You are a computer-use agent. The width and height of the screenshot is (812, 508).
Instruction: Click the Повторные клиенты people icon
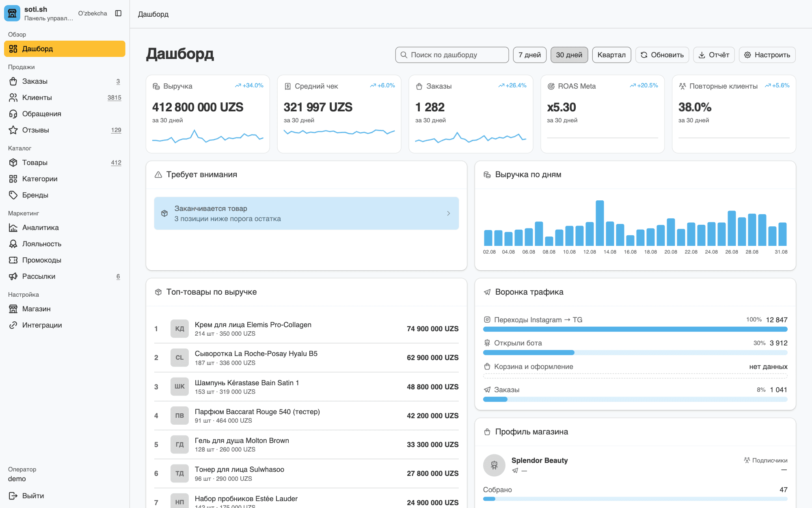(x=682, y=86)
